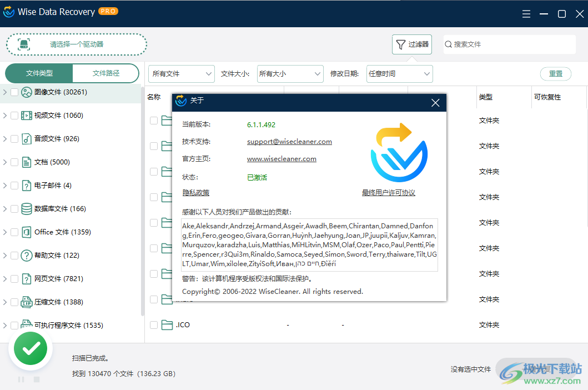
Task: Click the PRO badge in title bar
Action: (x=108, y=11)
